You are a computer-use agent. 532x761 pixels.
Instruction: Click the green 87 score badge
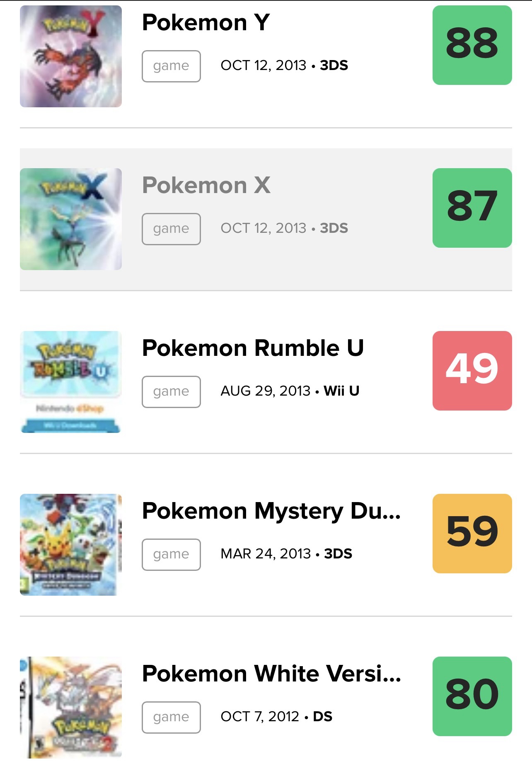pyautogui.click(x=472, y=208)
